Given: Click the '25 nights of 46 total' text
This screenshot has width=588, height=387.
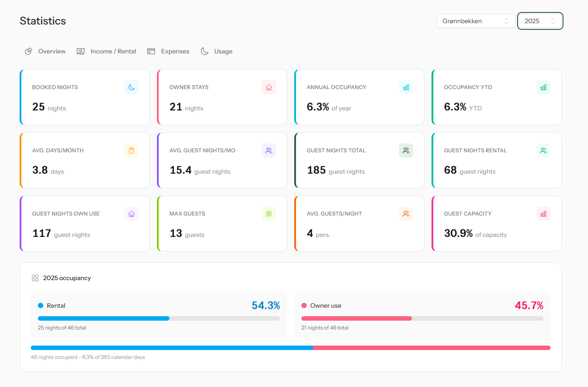Looking at the screenshot, I should coord(62,328).
